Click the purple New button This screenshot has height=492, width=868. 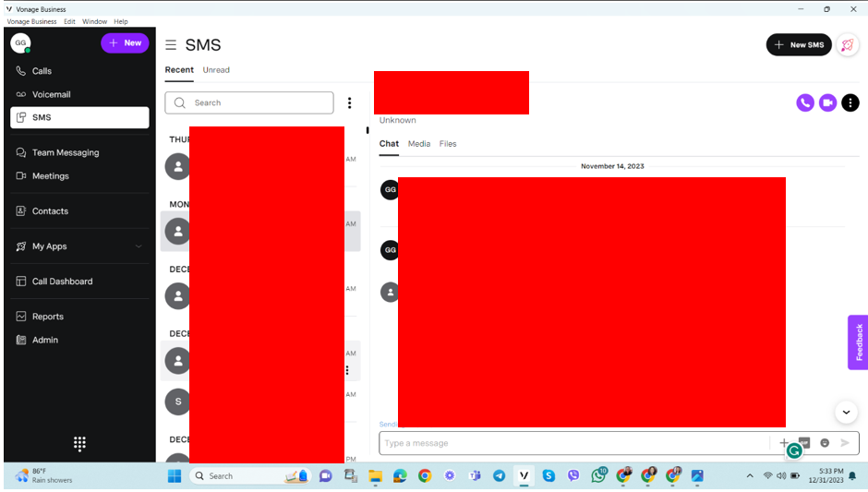coord(125,42)
